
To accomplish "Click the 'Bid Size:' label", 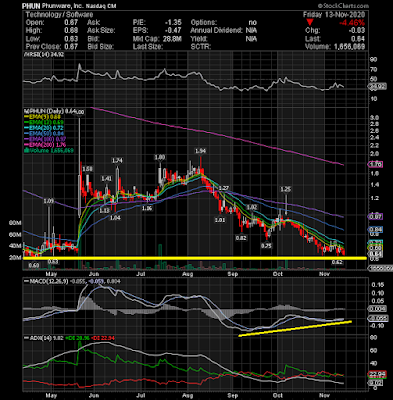I will click(100, 47).
